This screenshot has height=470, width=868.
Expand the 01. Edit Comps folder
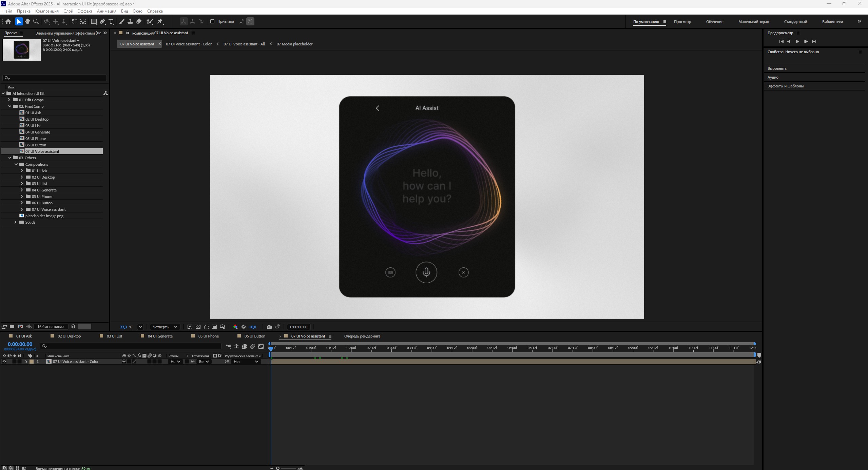coord(9,100)
